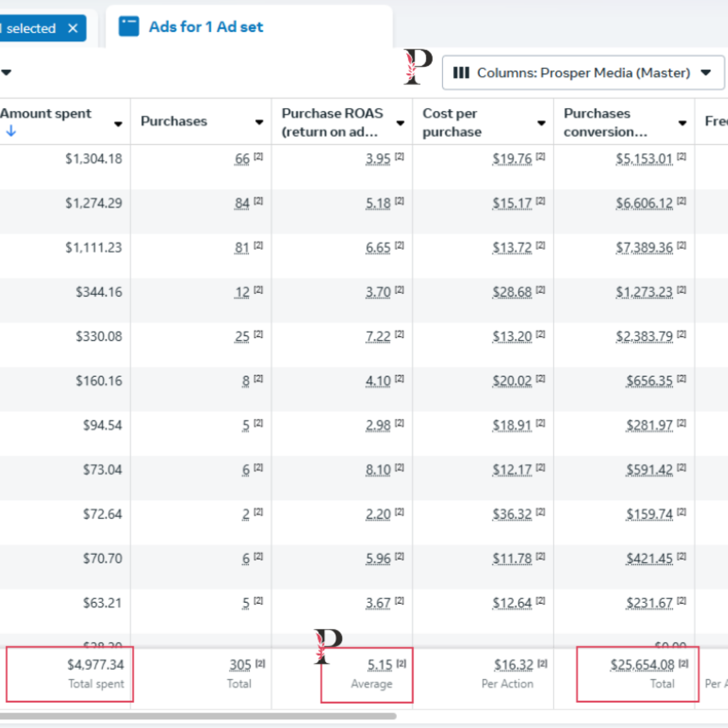Click the three-bar columns icon
This screenshot has width=728, height=728.
461,73
